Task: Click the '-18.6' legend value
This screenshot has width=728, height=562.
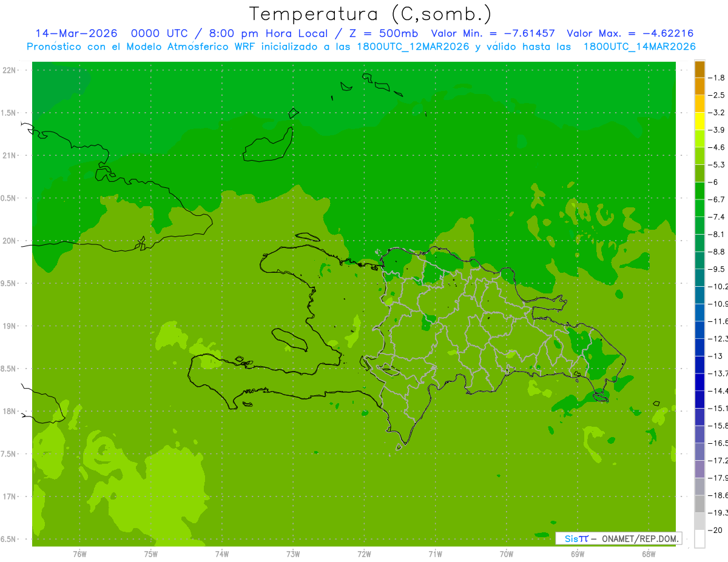Action: [x=718, y=495]
